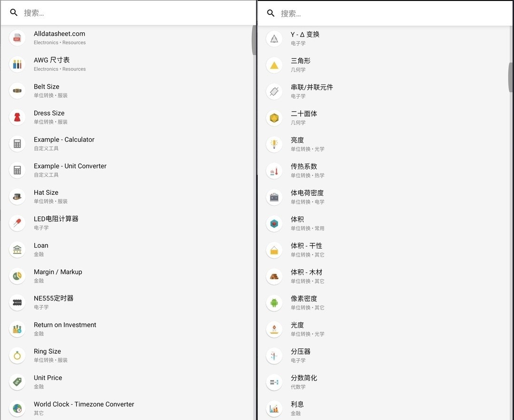Click the right panel search magnifier icon
Viewport: 514px width, 420px height.
coord(271,13)
